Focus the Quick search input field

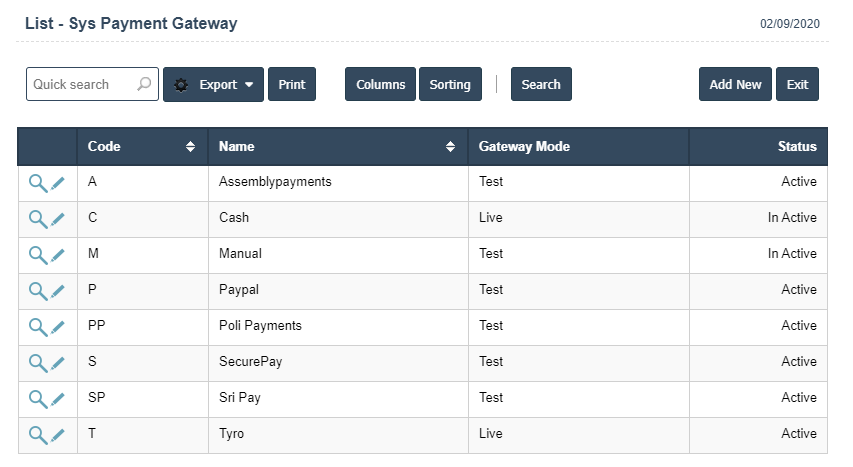pyautogui.click(x=82, y=85)
